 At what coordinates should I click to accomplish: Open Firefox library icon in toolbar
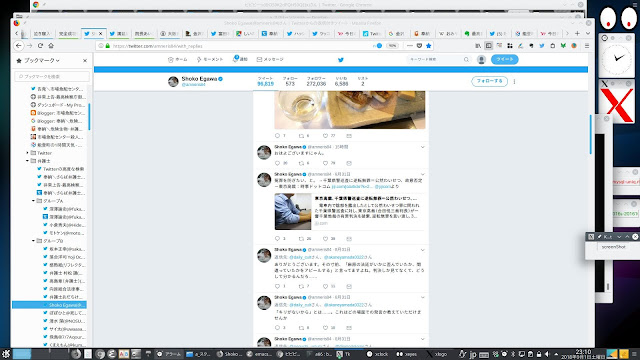point(478,46)
